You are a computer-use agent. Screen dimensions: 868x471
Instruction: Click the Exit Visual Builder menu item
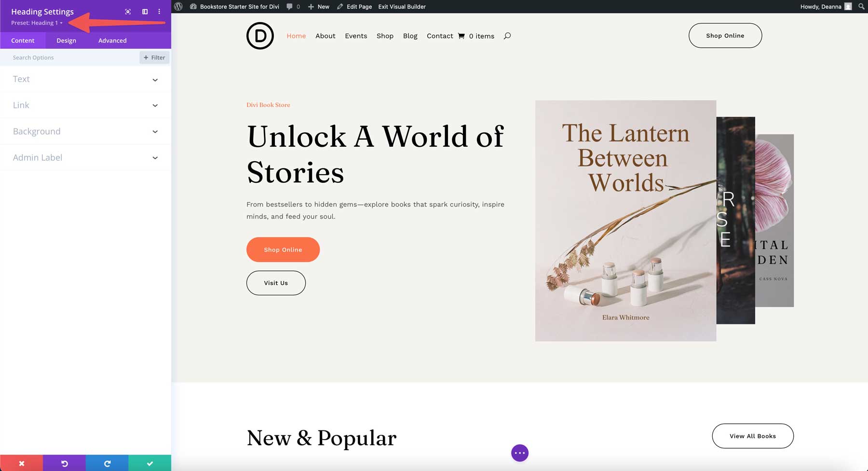(x=402, y=7)
